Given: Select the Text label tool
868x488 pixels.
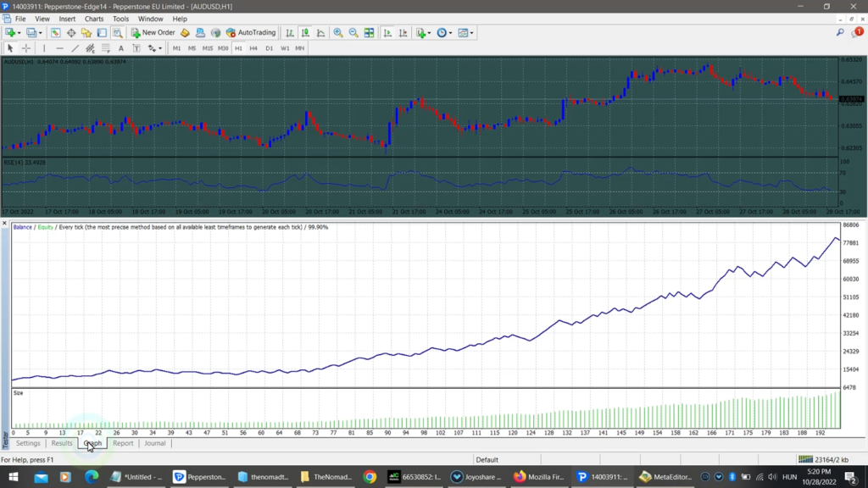Looking at the screenshot, I should [x=135, y=48].
